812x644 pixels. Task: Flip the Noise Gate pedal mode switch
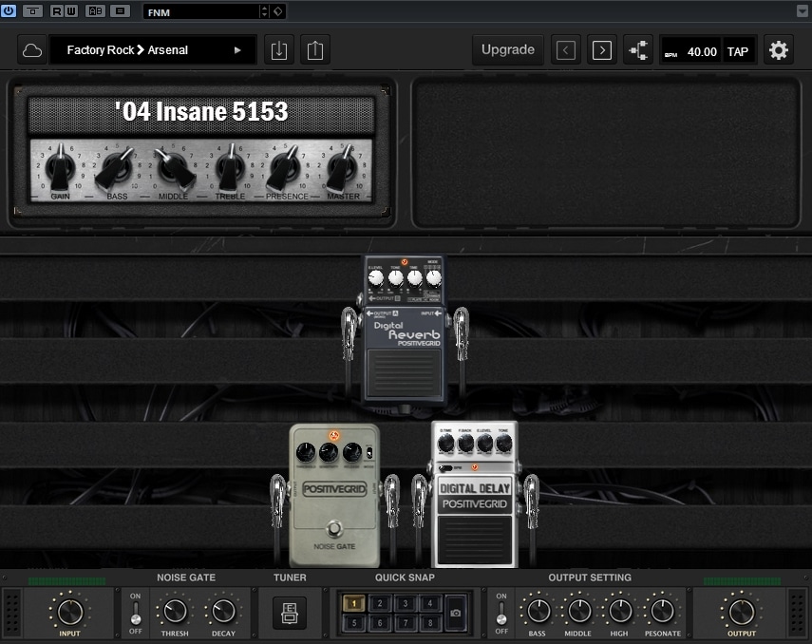point(369,453)
